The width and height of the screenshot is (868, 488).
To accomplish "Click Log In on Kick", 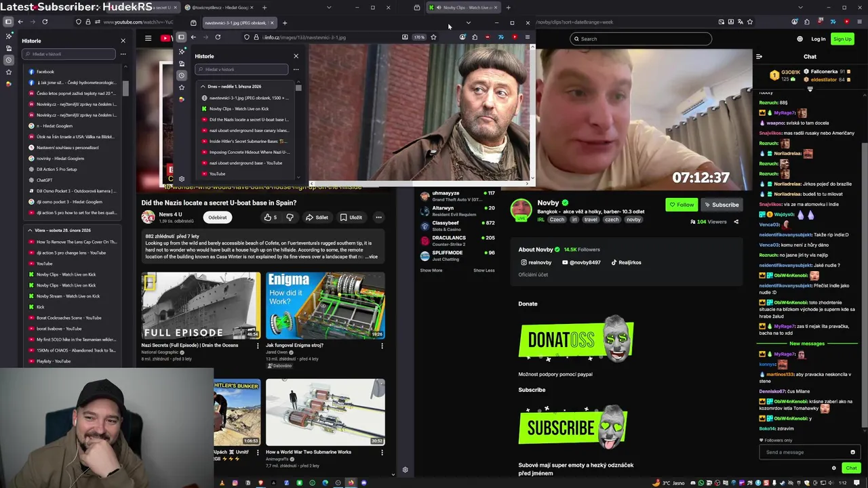I will 818,39.
